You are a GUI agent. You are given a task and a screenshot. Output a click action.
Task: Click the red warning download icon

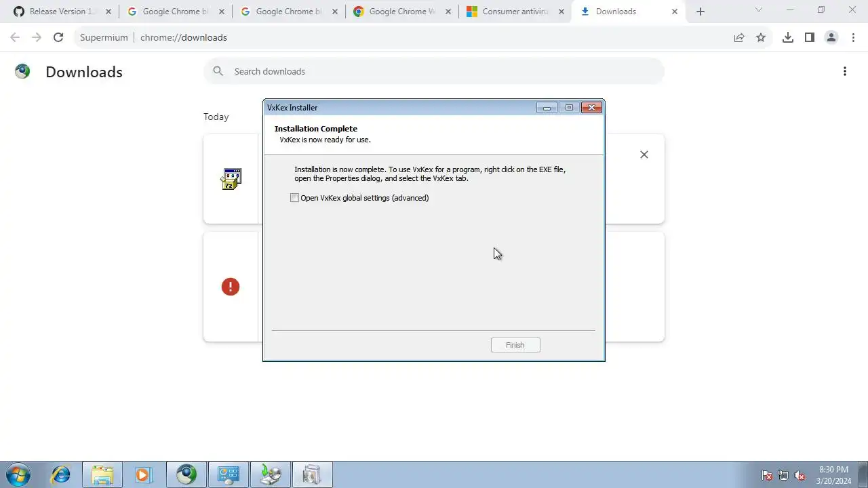click(x=231, y=287)
